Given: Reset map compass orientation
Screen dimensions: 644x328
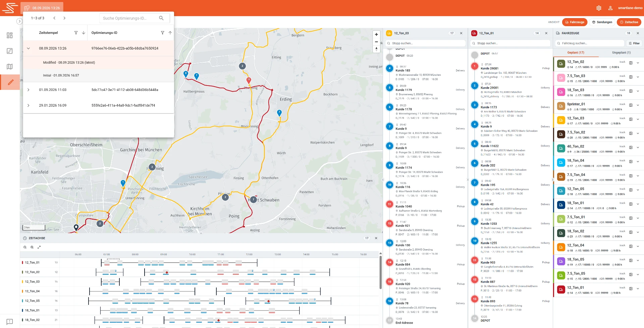Looking at the screenshot, I should click(x=376, y=49).
